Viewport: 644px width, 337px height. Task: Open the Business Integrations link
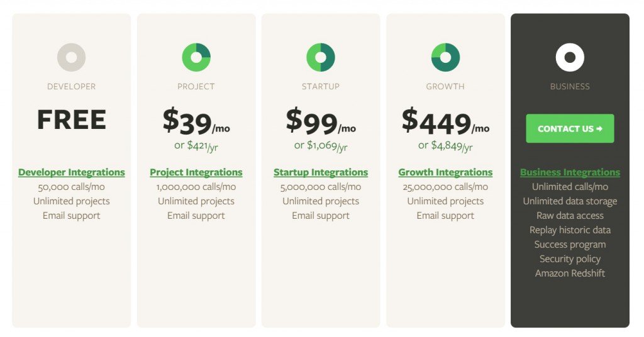(x=570, y=172)
